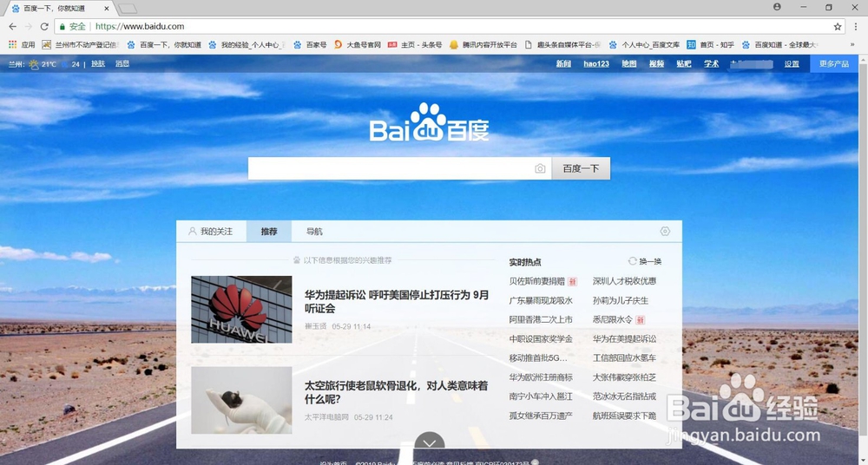Viewport: 868px width, 465px height.
Task: Open hot topic 华为欧洲注册商标
Action: [x=541, y=377]
